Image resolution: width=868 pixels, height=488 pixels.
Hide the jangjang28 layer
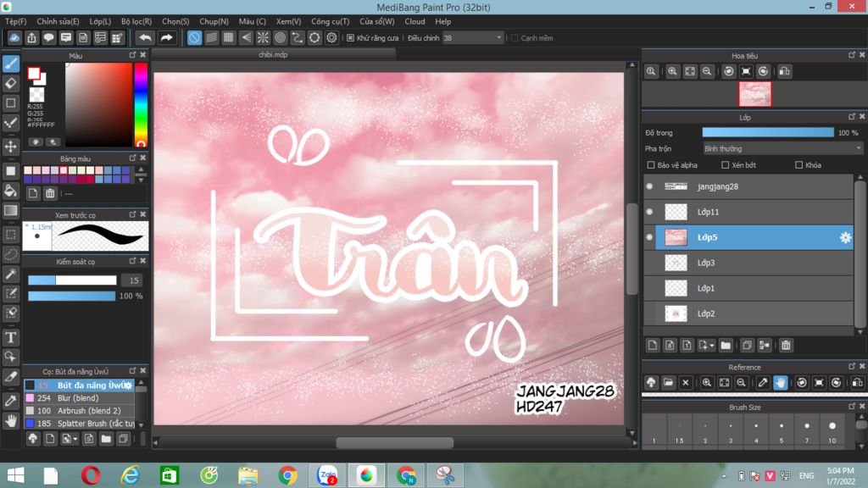tap(650, 186)
